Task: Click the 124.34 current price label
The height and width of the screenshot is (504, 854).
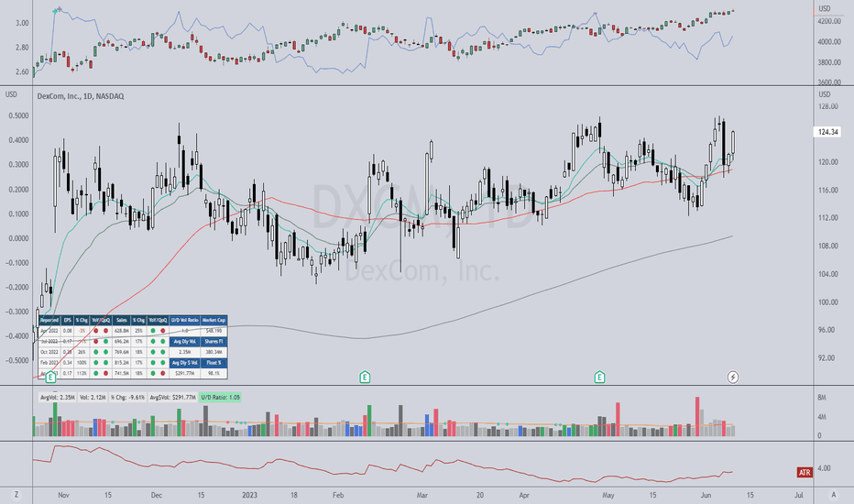Action: coord(827,132)
